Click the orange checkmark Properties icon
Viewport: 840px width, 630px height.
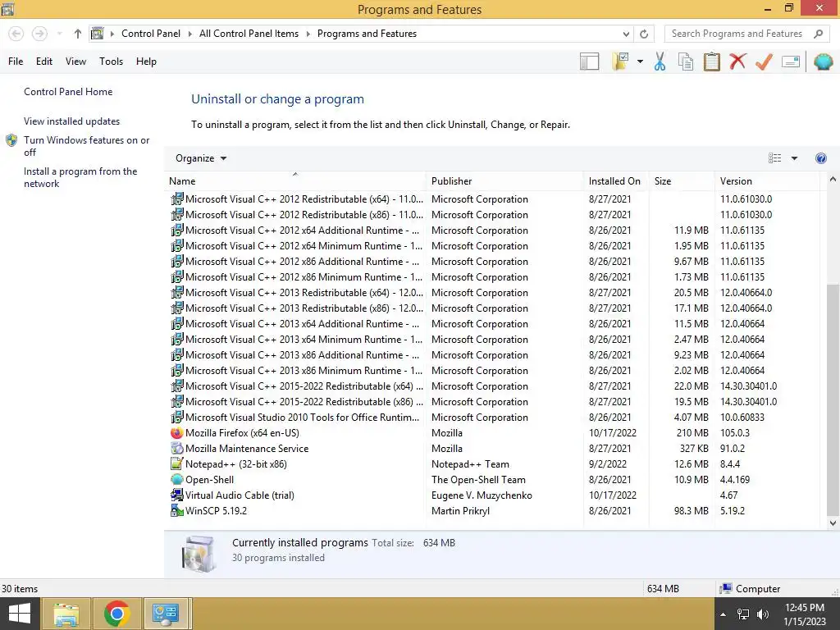(x=764, y=62)
